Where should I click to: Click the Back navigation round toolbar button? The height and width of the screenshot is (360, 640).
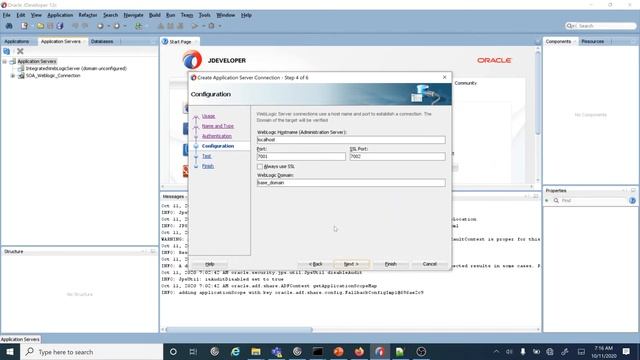[x=100, y=26]
